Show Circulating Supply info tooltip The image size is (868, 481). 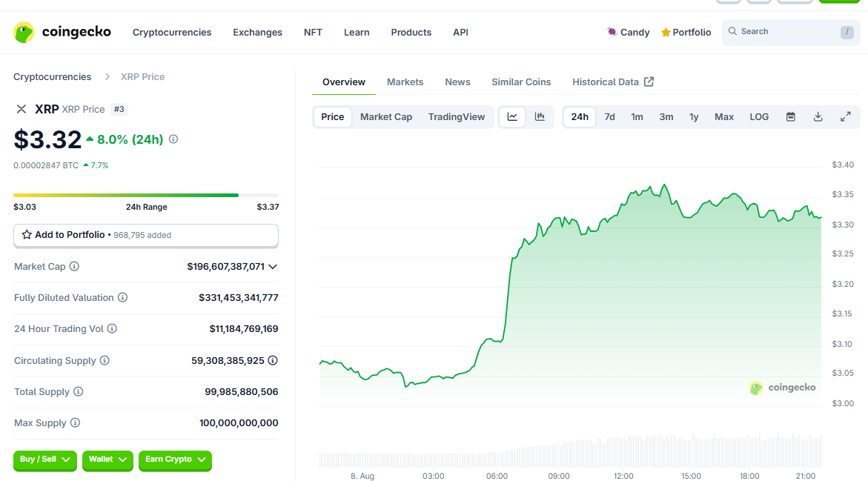(105, 360)
